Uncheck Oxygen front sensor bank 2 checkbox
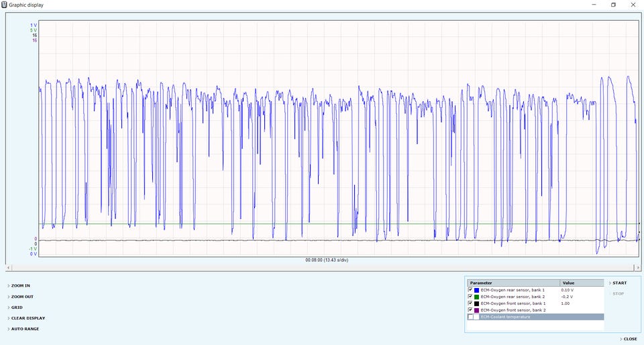644x345 pixels. pos(470,309)
